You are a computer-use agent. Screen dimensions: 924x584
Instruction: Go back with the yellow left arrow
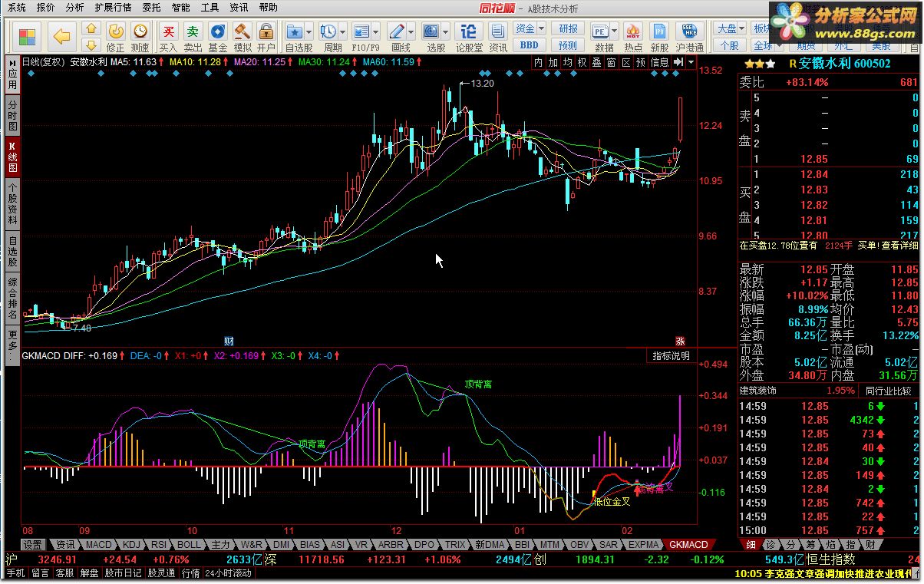61,36
